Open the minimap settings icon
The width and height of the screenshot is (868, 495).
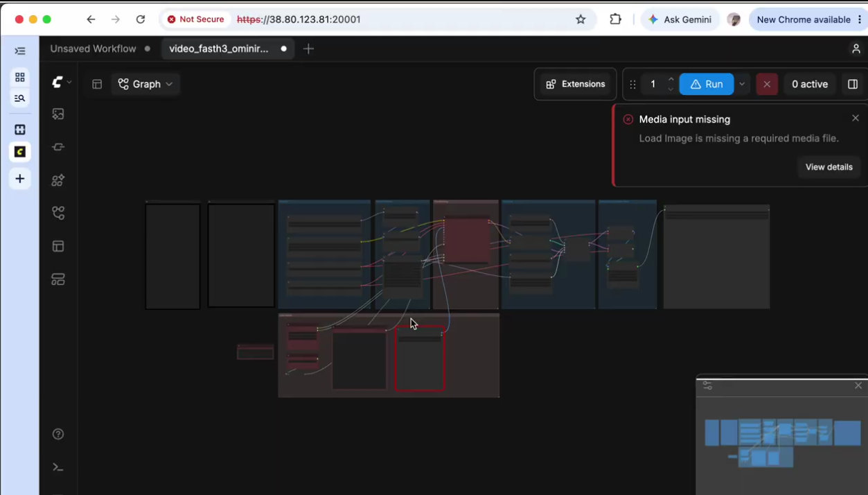707,385
